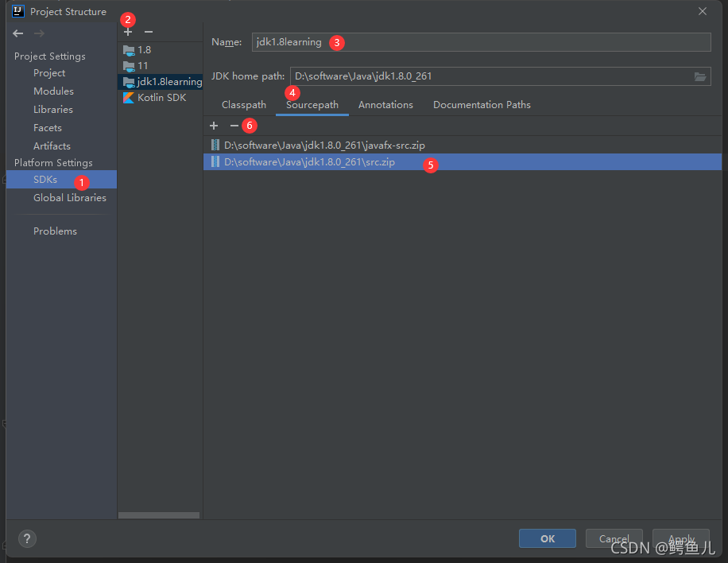
Task: Click the forward navigation arrow
Action: (x=40, y=33)
